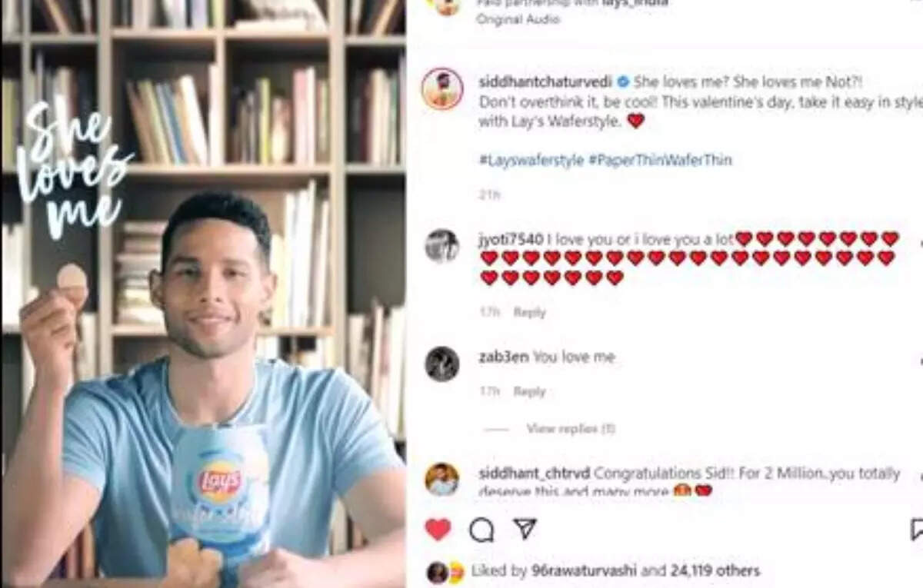This screenshot has height=588, width=923.
Task: Open the #PaperThinWaferThin hashtag
Action: (660, 161)
